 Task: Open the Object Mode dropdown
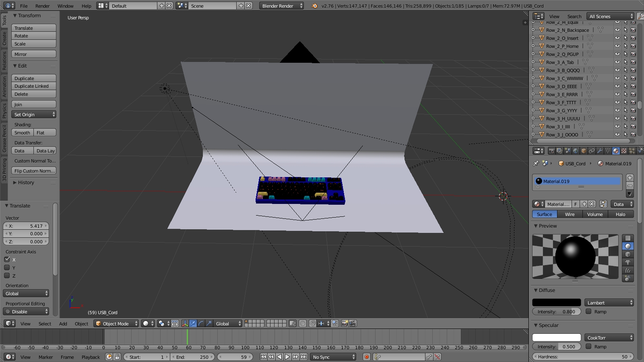pyautogui.click(x=116, y=323)
